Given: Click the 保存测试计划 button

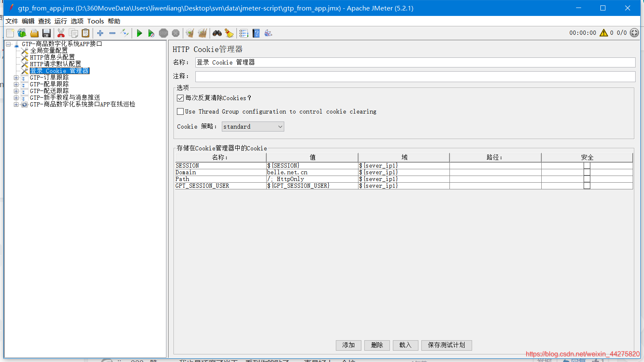Looking at the screenshot, I should [x=447, y=345].
